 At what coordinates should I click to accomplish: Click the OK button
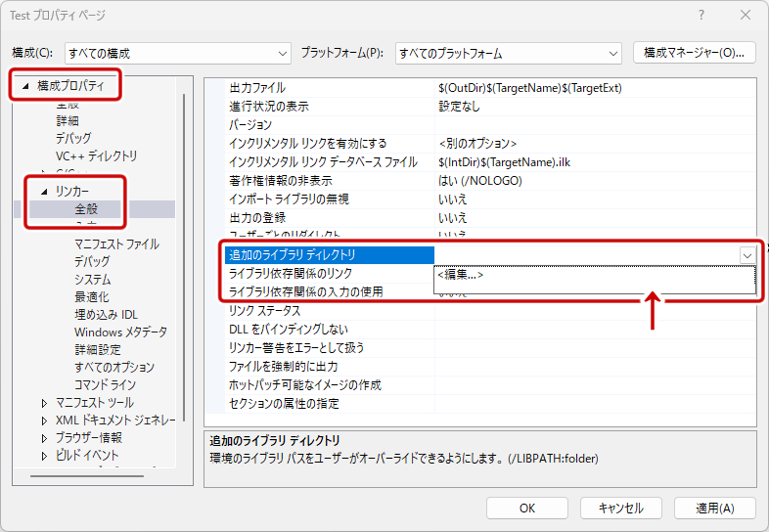coord(527,509)
